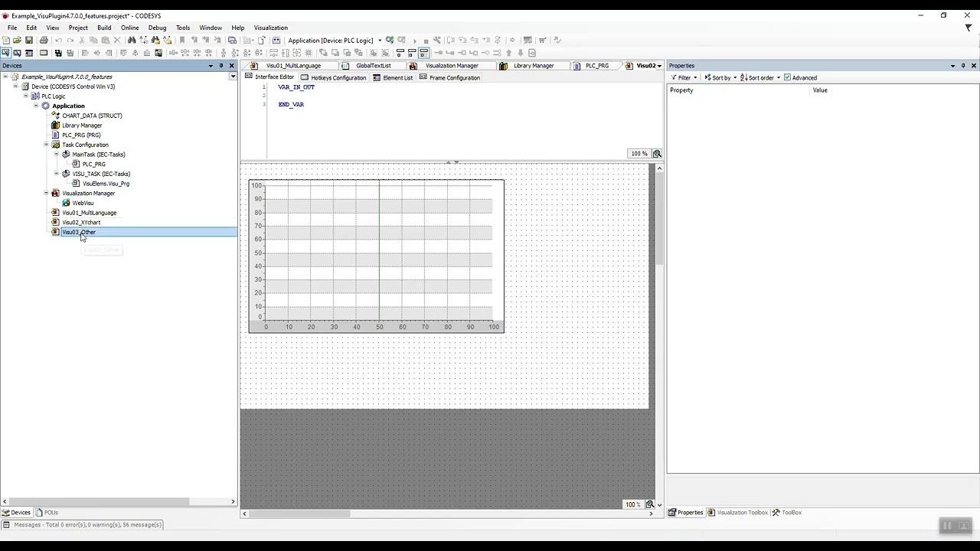980x551 pixels.
Task: Collapse the VISU_TASK (IEC-Tasks) node
Action: tap(56, 174)
